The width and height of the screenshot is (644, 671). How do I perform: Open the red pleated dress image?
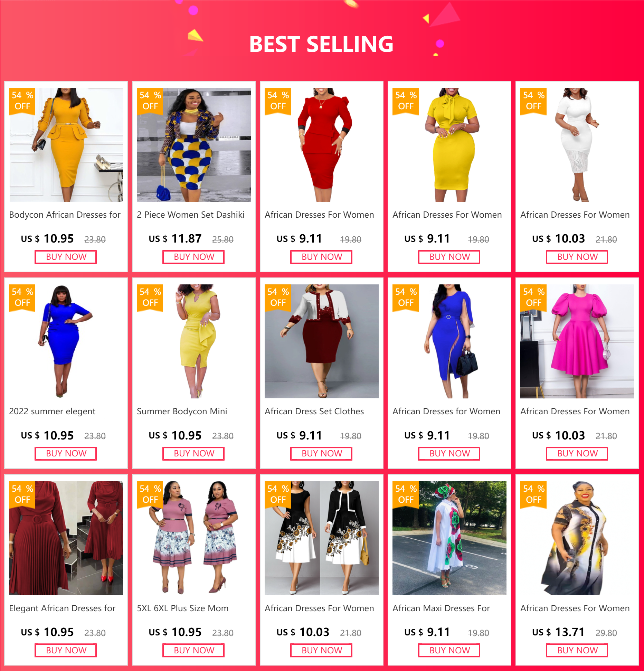click(x=66, y=538)
